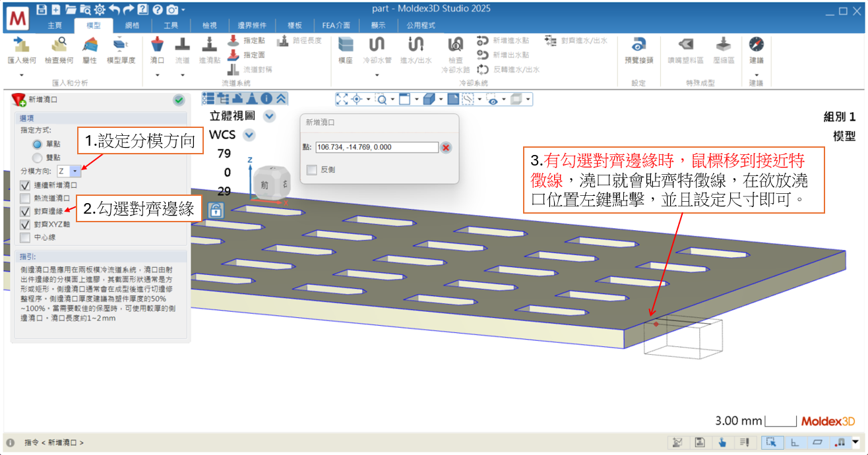The height and width of the screenshot is (455, 868).
Task: Enable the 熱流道澆口 checkbox
Action: (x=25, y=198)
